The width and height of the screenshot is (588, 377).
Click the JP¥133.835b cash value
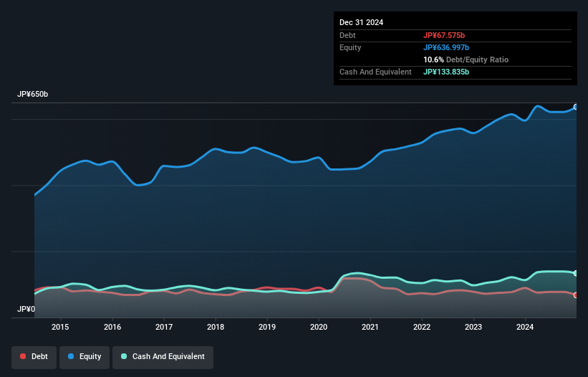(446, 72)
